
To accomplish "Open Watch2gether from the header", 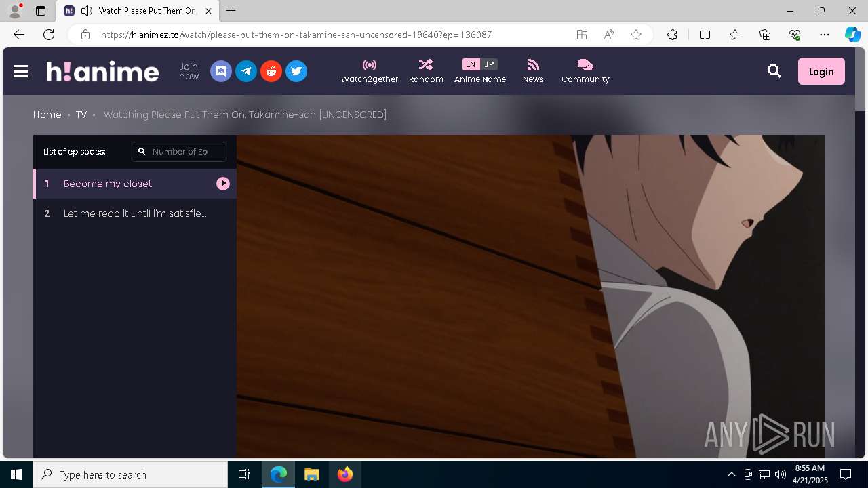I will (370, 71).
